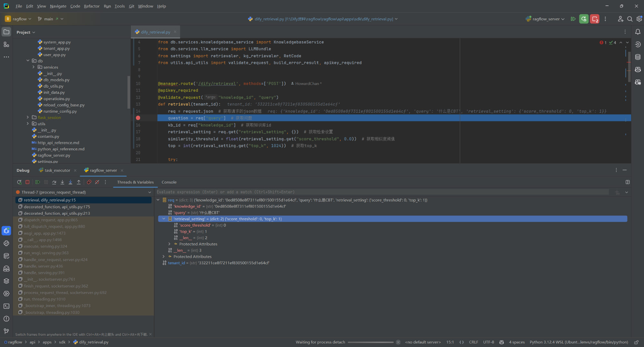Image resolution: width=644 pixels, height=347 pixels.
Task: Click the Problems sidebar icon
Action: tap(6, 319)
